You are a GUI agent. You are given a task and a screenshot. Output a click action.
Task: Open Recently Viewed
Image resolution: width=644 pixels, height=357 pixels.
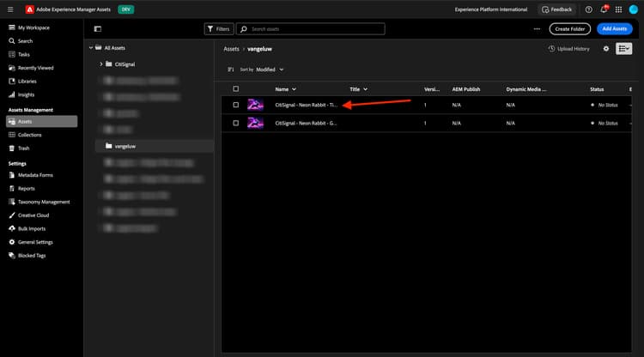tap(36, 68)
